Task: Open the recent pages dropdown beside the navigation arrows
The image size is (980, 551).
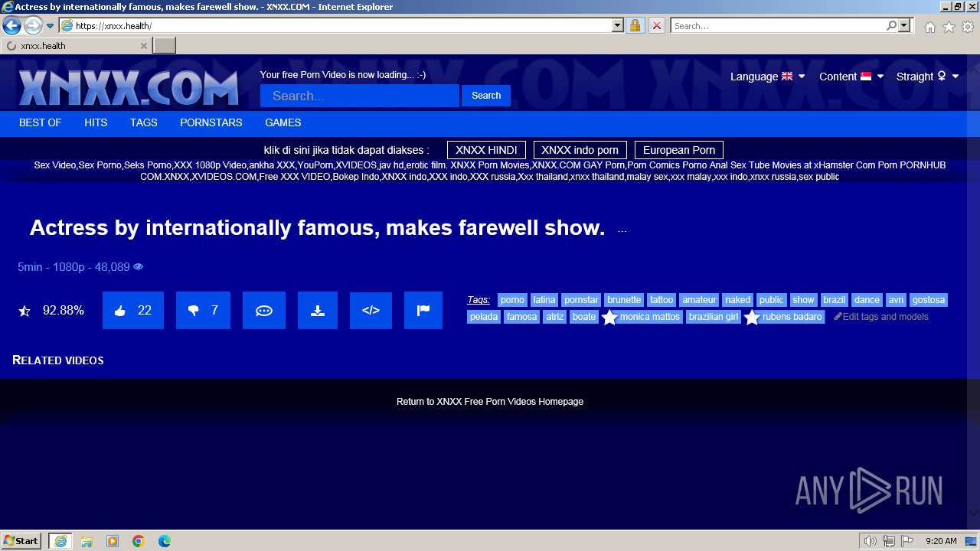Action: (50, 26)
